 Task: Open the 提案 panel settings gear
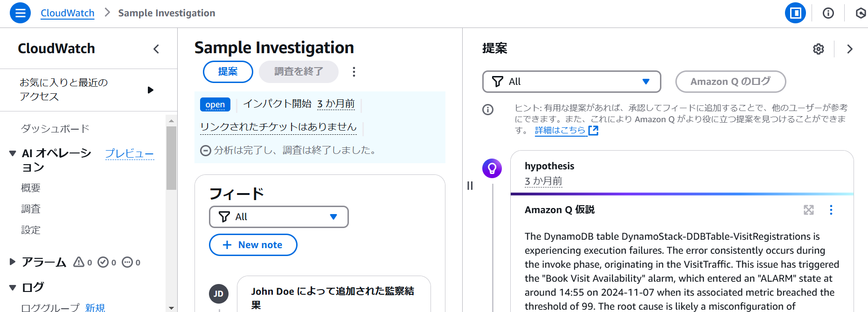pos(819,49)
